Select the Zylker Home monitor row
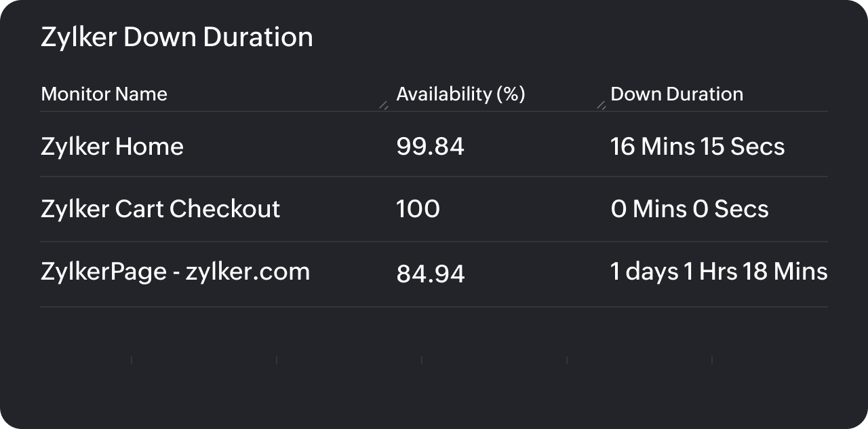Viewport: 868px width, 429px height. tap(113, 147)
